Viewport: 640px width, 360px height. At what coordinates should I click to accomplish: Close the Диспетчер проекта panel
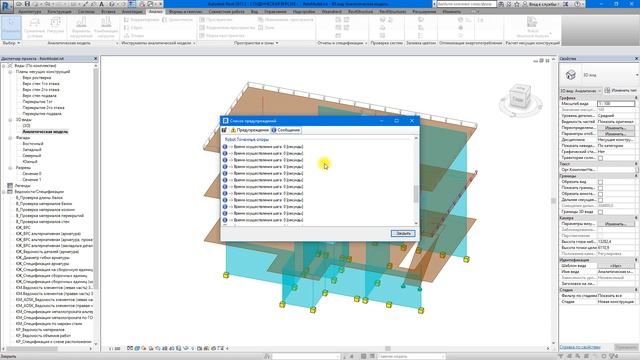(x=96, y=59)
